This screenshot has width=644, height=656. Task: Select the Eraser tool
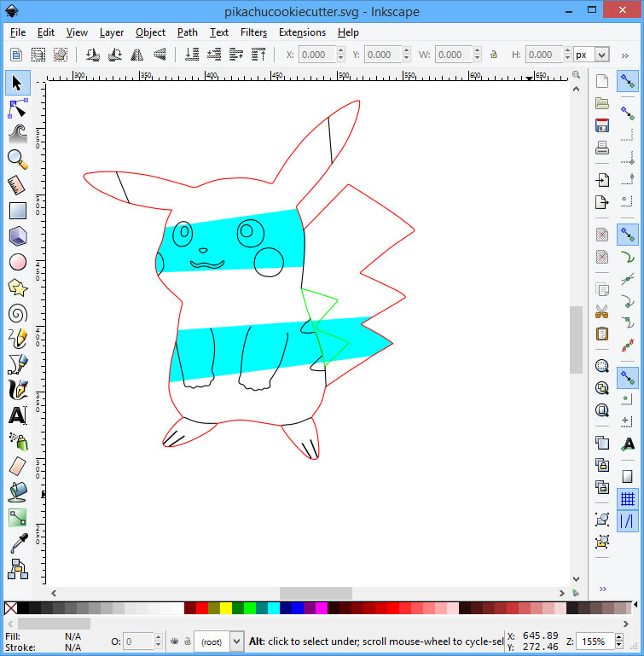[x=18, y=467]
